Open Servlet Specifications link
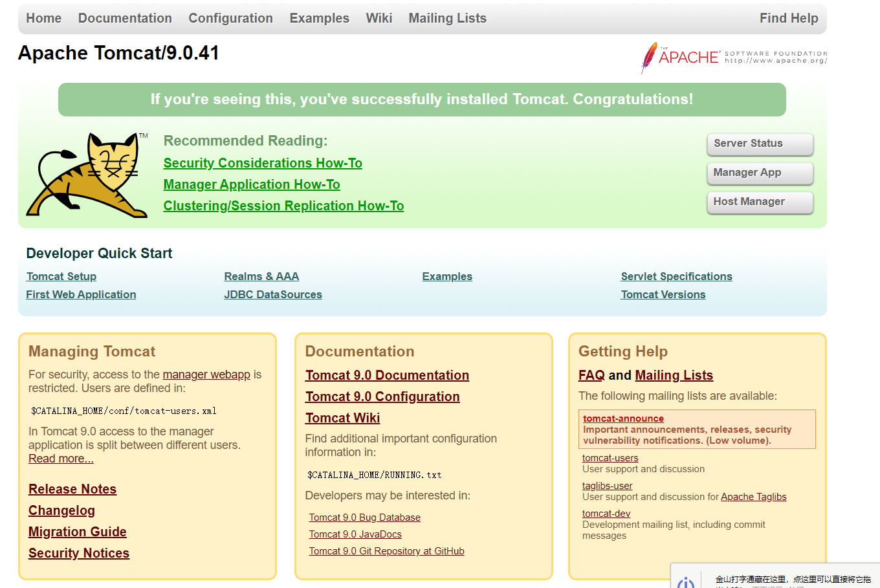 pyautogui.click(x=676, y=276)
